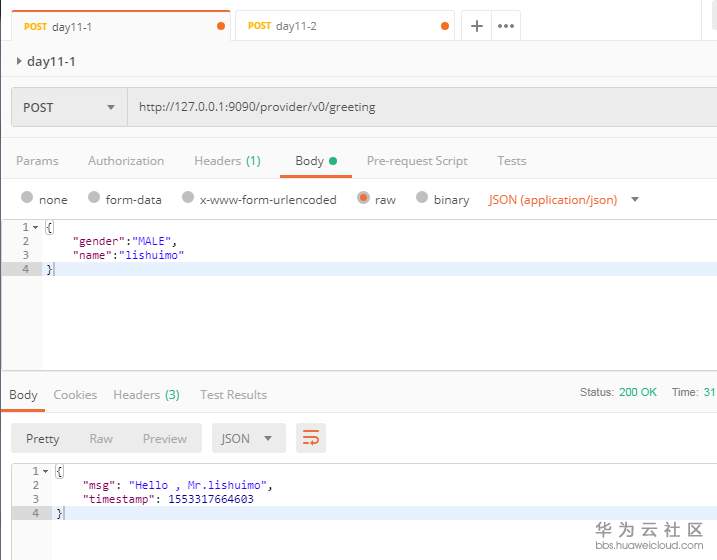Image resolution: width=717 pixels, height=560 pixels.
Task: Switch response view to Pretty
Action: [43, 439]
